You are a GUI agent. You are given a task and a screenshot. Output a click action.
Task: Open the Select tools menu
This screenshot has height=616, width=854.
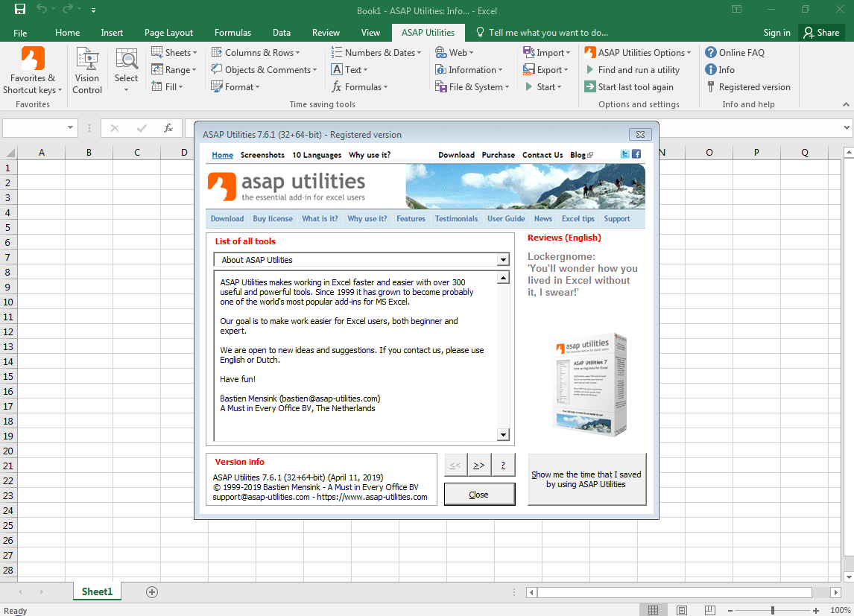click(x=127, y=70)
